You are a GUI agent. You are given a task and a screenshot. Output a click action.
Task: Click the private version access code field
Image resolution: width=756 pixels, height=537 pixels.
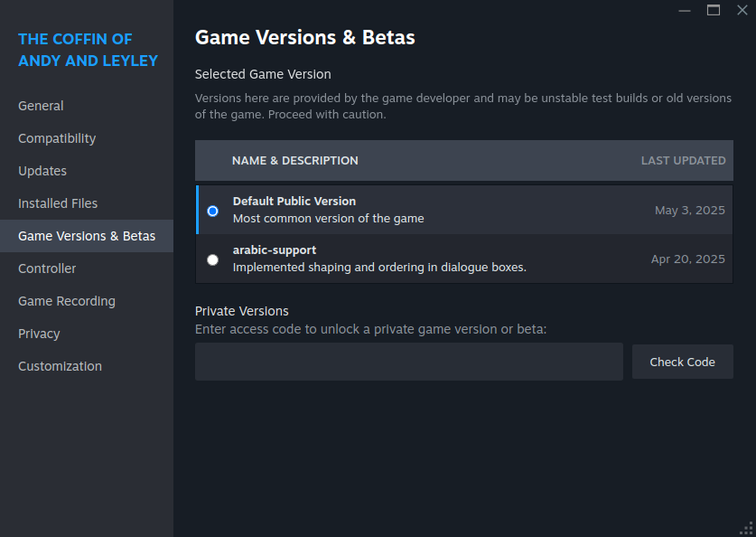coord(408,362)
